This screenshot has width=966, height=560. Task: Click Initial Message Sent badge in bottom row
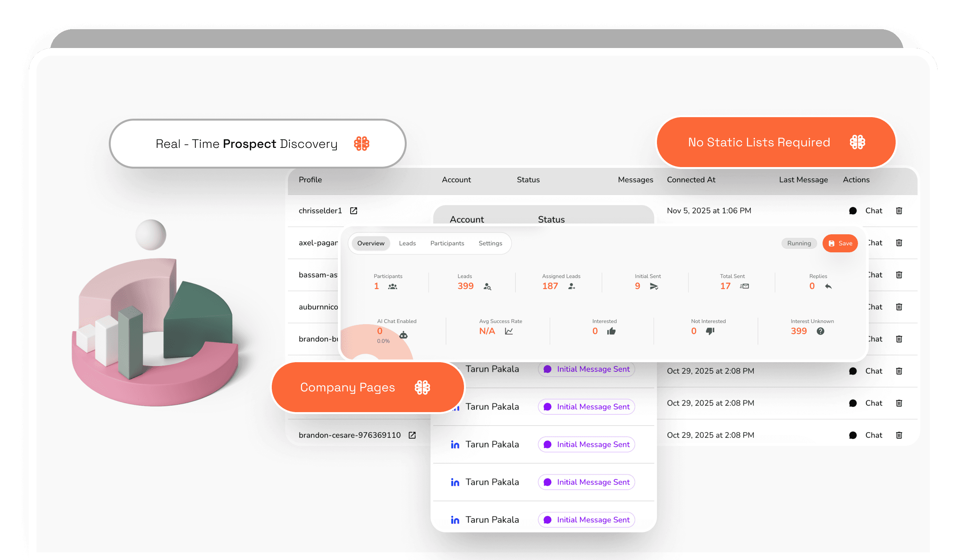click(586, 519)
